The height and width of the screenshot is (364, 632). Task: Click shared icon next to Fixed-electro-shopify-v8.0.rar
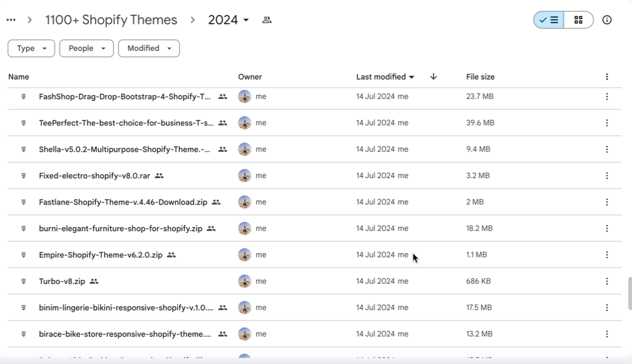click(x=159, y=176)
